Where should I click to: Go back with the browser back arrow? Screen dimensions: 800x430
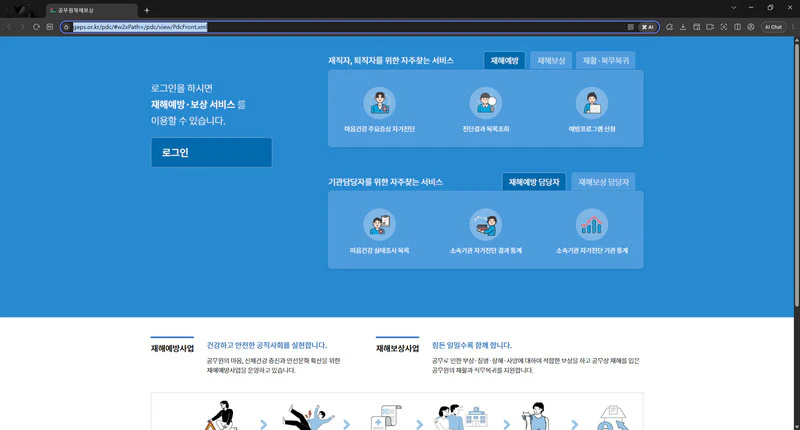(9, 27)
